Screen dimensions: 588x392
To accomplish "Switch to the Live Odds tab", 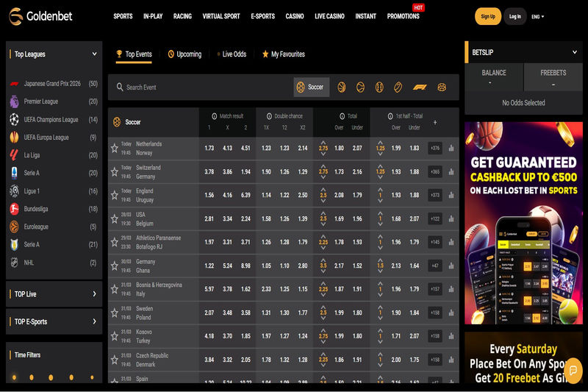I will pos(232,54).
